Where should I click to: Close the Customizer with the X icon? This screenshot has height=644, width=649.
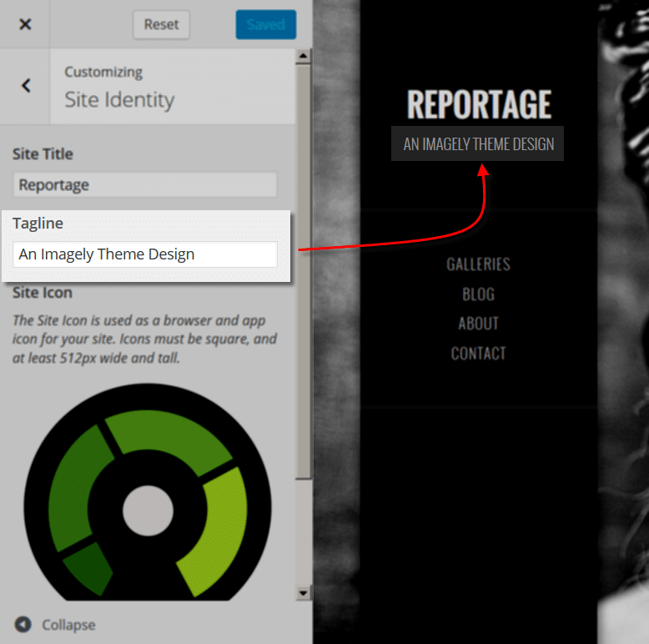click(x=25, y=24)
